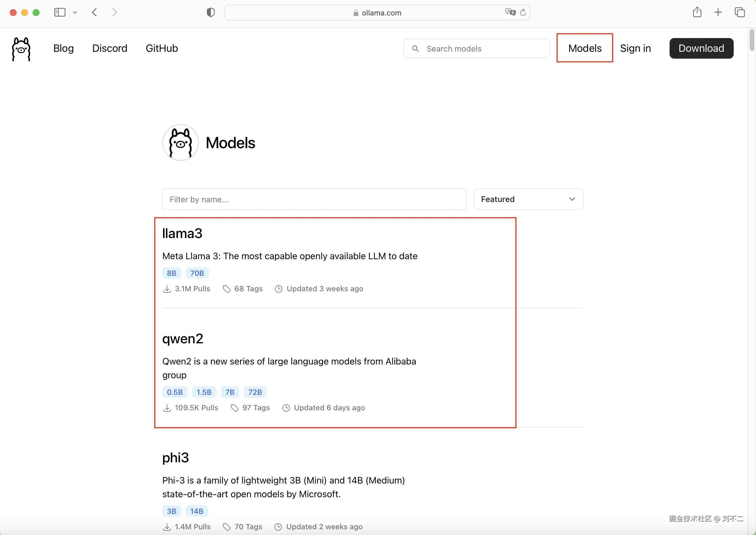Click the '97 Tags' text
The width and height of the screenshot is (756, 535).
(x=256, y=408)
